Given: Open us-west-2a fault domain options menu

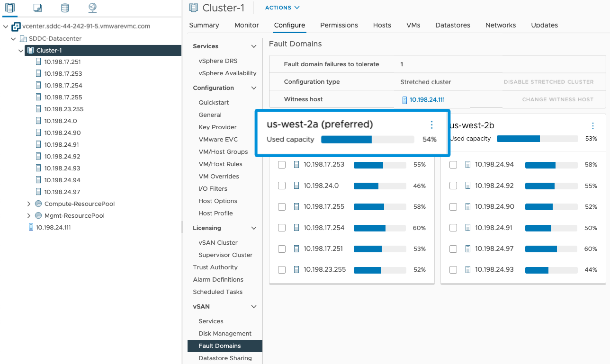Looking at the screenshot, I should point(431,125).
